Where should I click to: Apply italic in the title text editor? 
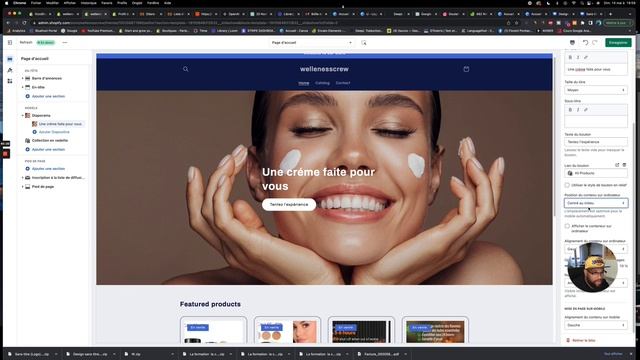pos(578,58)
